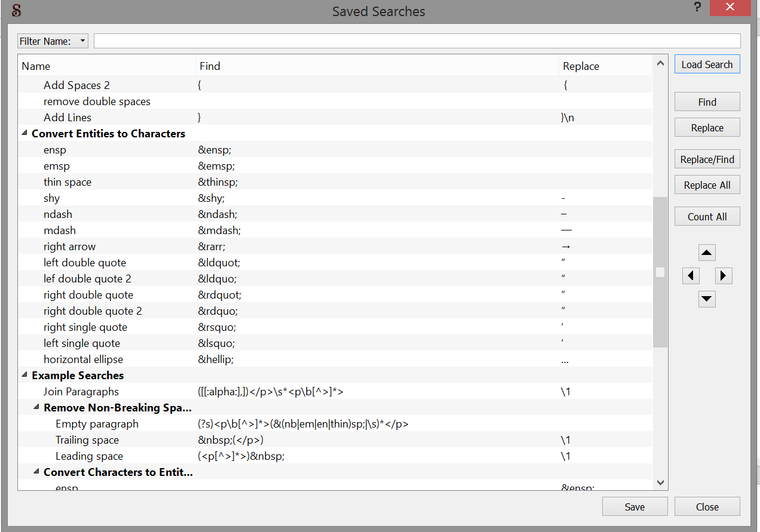Collapse the Convert Entities to Characters group

click(x=24, y=134)
